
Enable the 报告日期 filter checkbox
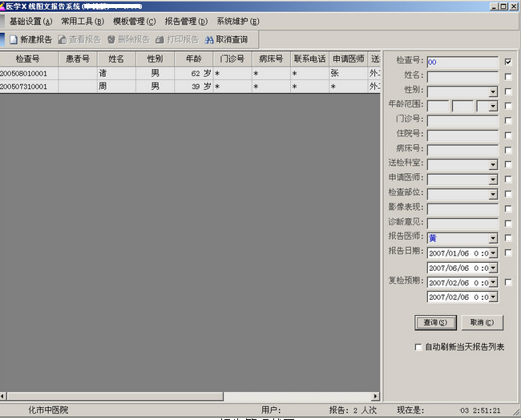click(x=508, y=252)
